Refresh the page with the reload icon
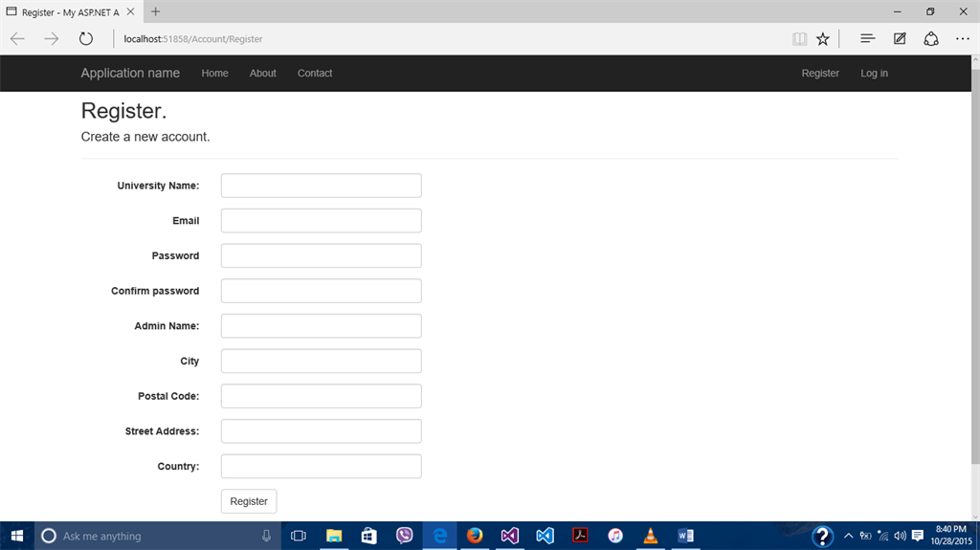This screenshot has width=980, height=550. [85, 39]
